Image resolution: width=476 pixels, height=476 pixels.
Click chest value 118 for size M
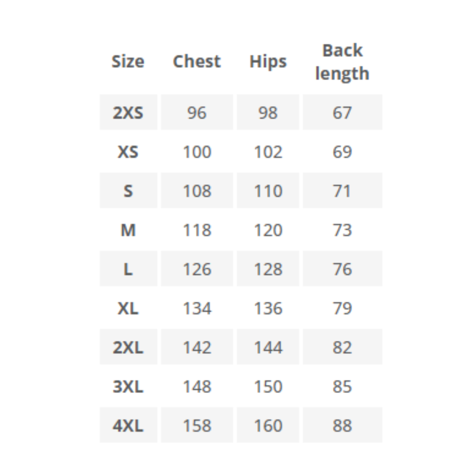pos(197,230)
